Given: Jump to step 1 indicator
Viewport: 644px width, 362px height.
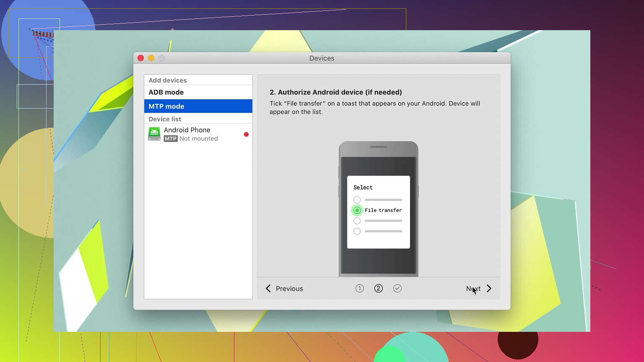Looking at the screenshot, I should (x=360, y=288).
